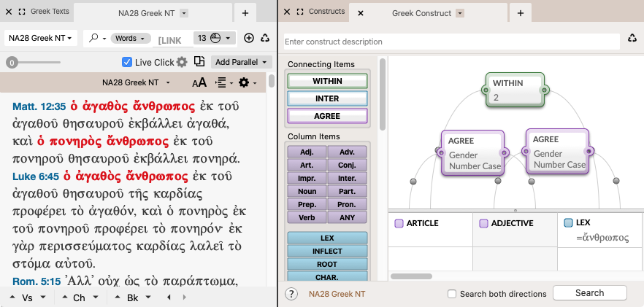Image resolution: width=644 pixels, height=307 pixels.
Task: Toggle the ARTICLE column purple checkbox
Action: click(x=399, y=223)
